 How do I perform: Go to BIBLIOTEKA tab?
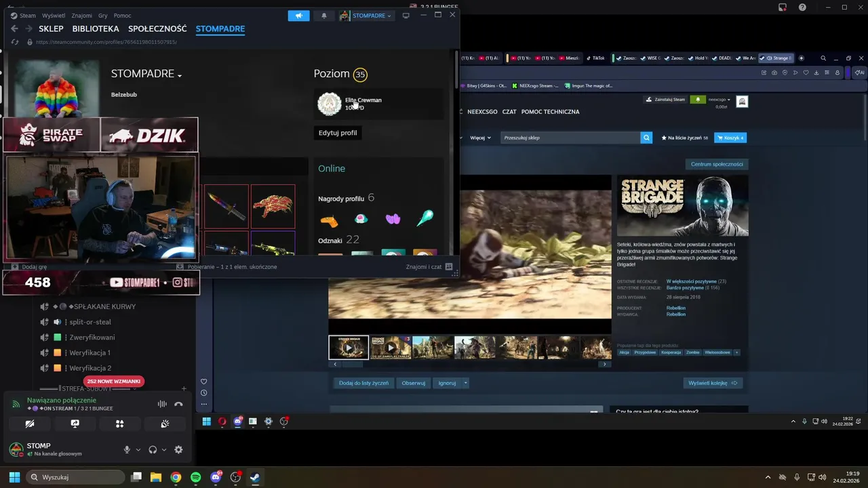(x=96, y=28)
